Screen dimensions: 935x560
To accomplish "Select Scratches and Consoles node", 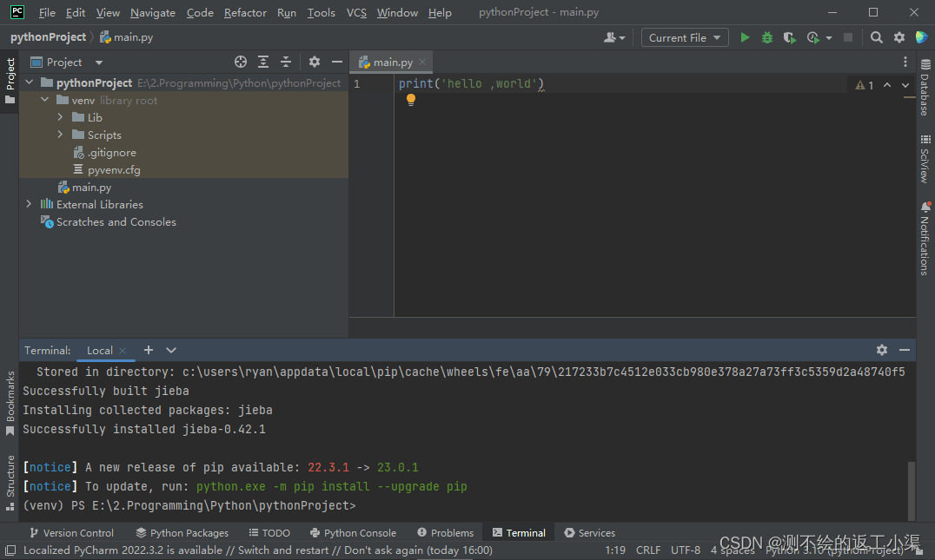I will click(x=116, y=221).
